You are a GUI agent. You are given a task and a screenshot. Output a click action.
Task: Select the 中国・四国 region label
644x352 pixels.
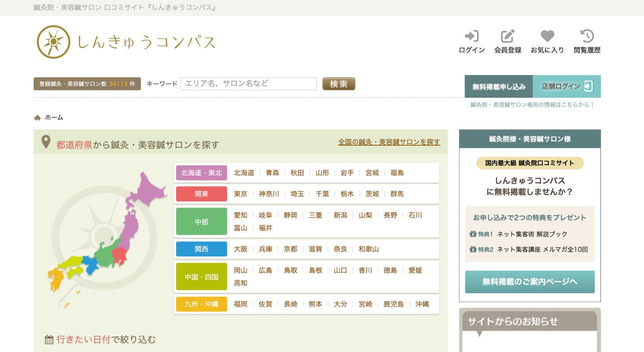(x=201, y=277)
